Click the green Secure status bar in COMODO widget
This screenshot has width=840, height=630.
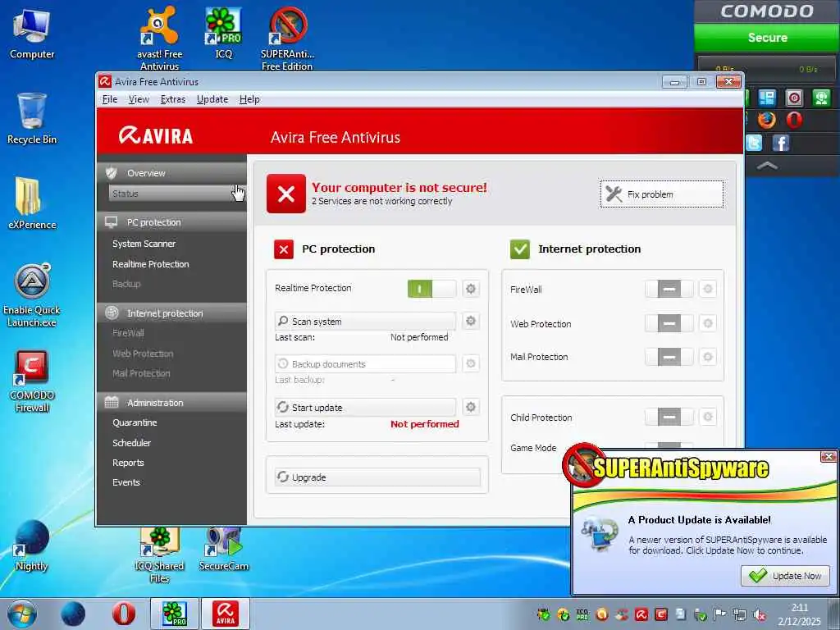pos(767,38)
